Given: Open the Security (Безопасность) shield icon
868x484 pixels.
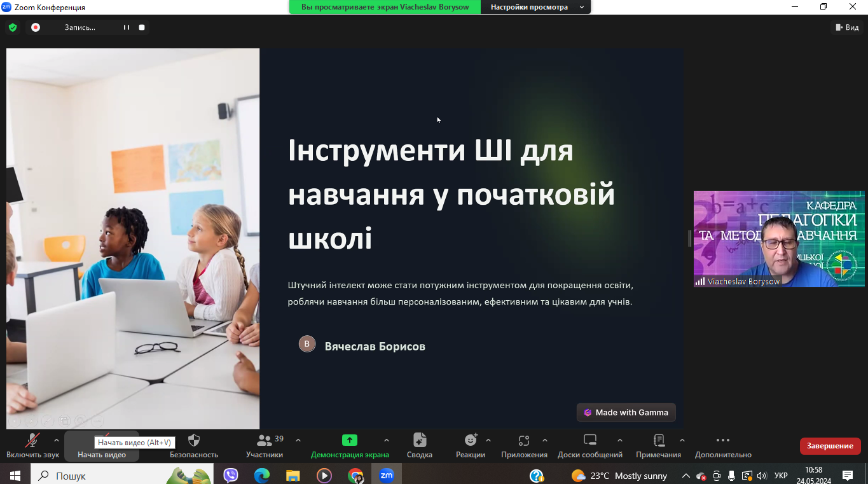Looking at the screenshot, I should (x=194, y=441).
